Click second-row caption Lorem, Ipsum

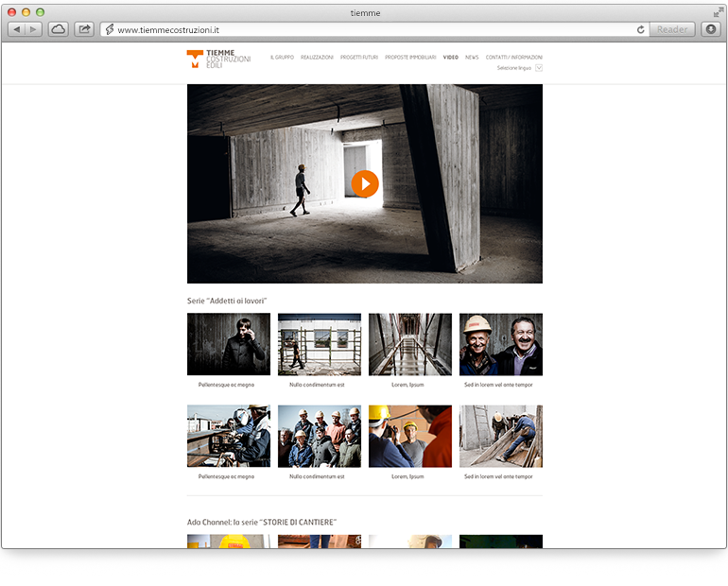(407, 476)
